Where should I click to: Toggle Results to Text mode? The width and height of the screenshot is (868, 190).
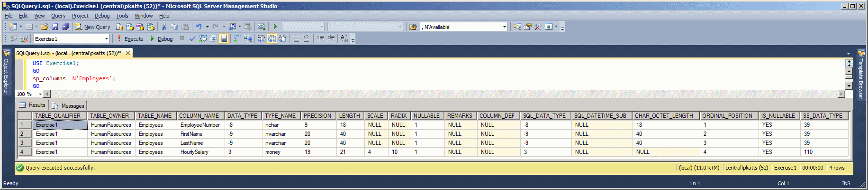click(262, 38)
